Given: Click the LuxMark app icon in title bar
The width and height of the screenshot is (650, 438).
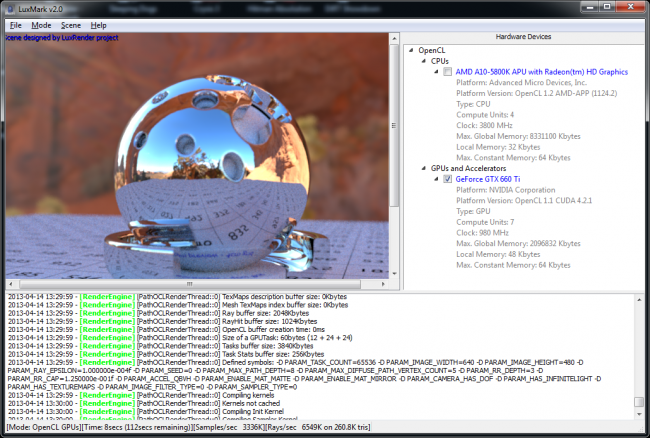Looking at the screenshot, I should [x=11, y=9].
